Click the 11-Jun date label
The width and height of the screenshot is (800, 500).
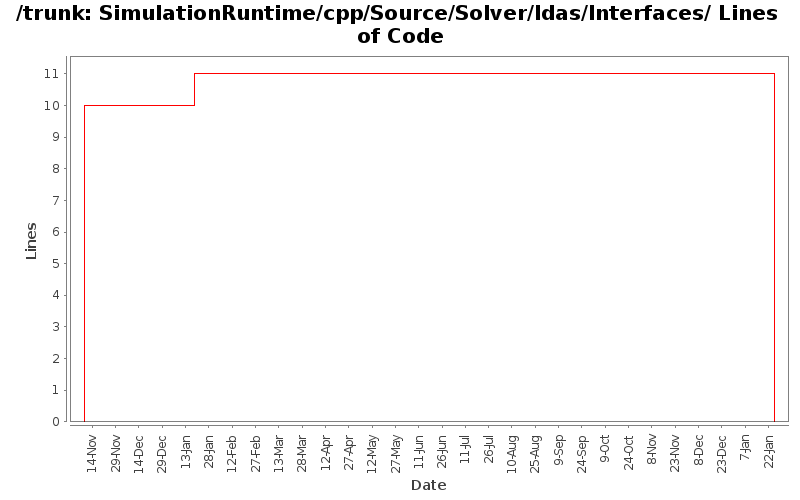[x=418, y=452]
